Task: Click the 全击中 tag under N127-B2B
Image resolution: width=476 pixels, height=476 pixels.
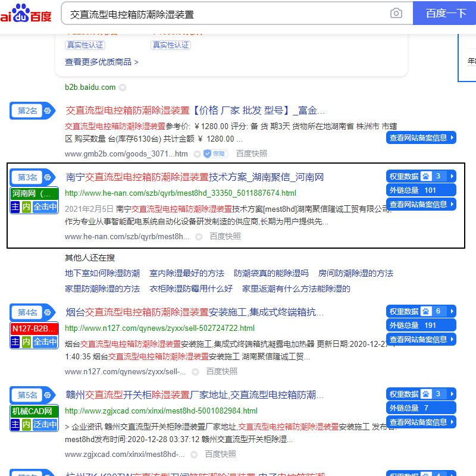Action: coord(45,342)
